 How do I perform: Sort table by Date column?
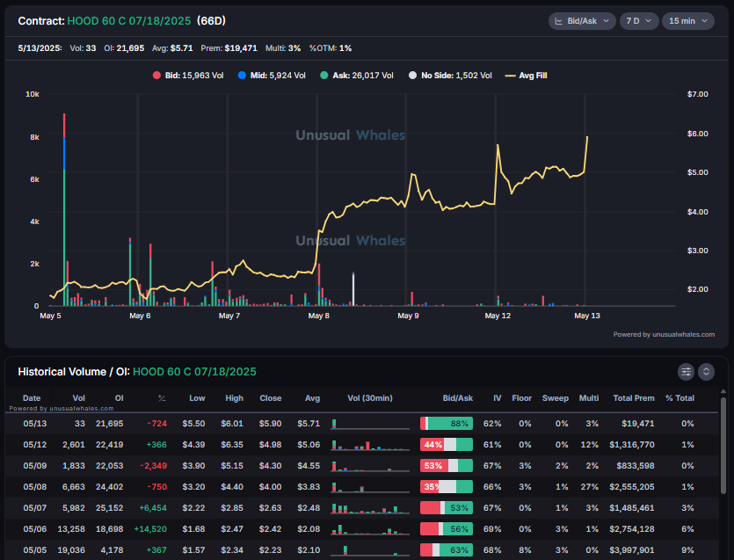click(32, 398)
